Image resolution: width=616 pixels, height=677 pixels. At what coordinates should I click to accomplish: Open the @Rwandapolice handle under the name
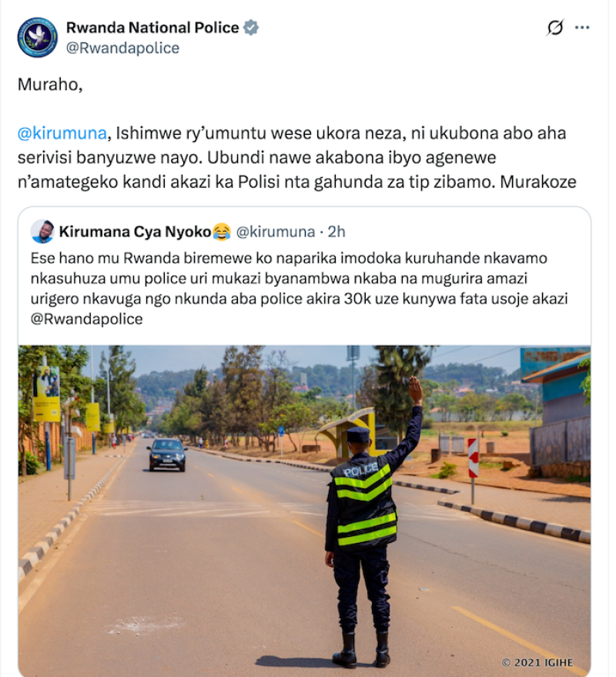122,48
